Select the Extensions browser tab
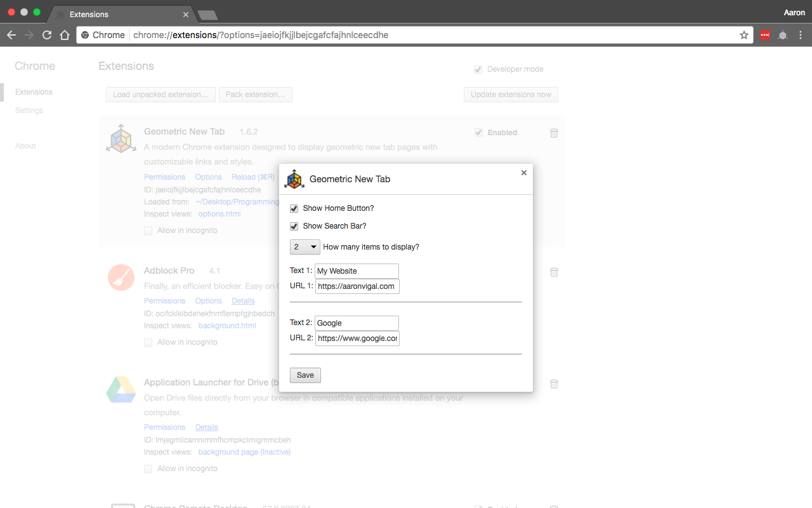This screenshot has height=508, width=812. 121,14
